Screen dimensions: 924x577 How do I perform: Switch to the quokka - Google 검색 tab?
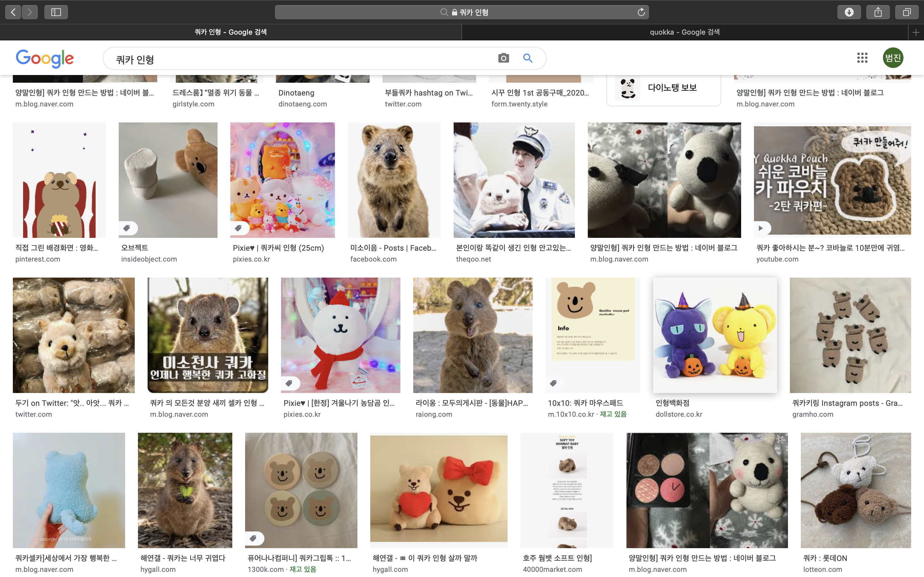(684, 32)
